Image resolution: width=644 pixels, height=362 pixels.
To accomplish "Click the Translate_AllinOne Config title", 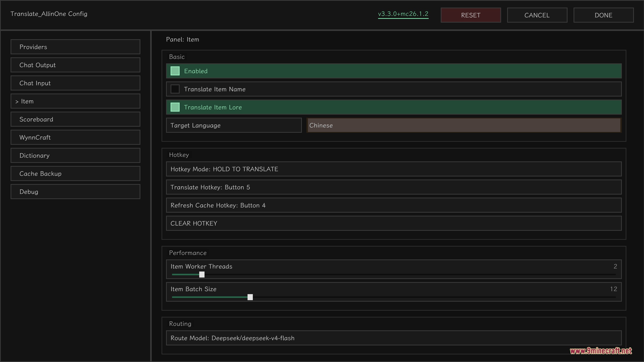I will coord(49,14).
